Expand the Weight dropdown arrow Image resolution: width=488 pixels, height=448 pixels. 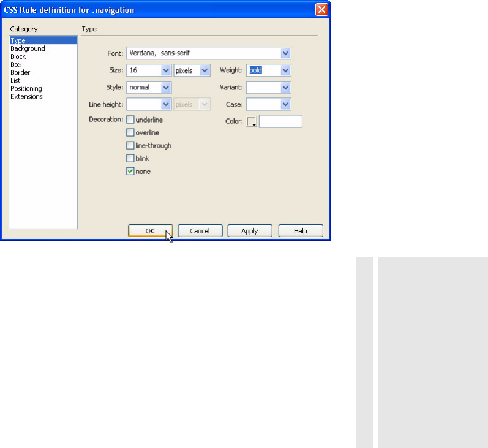point(285,70)
